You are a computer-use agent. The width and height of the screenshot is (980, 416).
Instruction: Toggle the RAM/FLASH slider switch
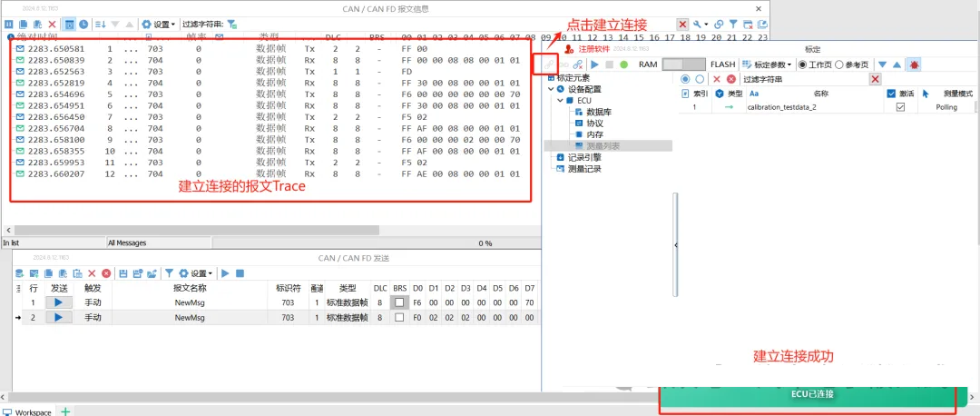click(683, 64)
